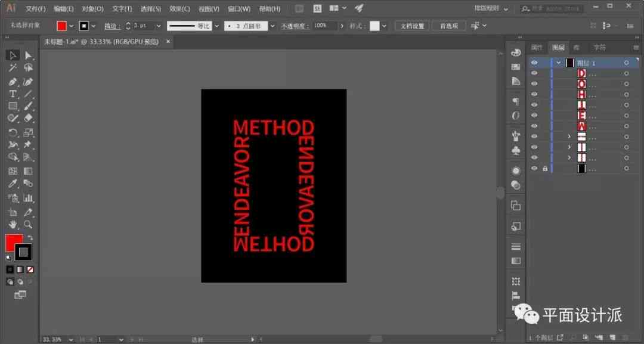The image size is (644, 344).
Task: Select the Selection tool (black arrow)
Action: (13, 55)
